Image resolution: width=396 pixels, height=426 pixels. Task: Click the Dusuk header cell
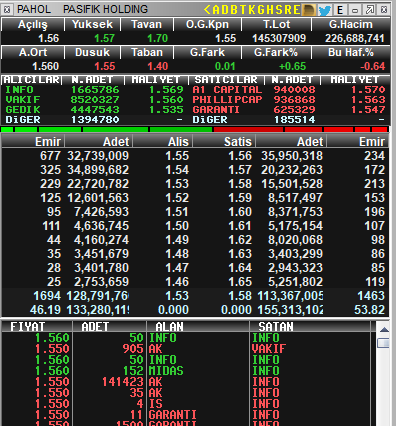(92, 52)
